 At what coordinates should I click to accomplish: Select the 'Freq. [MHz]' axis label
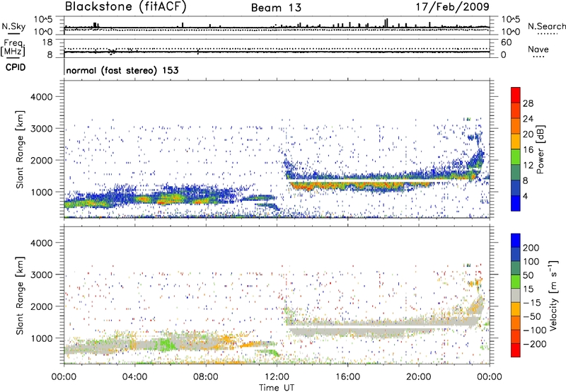[x=13, y=48]
